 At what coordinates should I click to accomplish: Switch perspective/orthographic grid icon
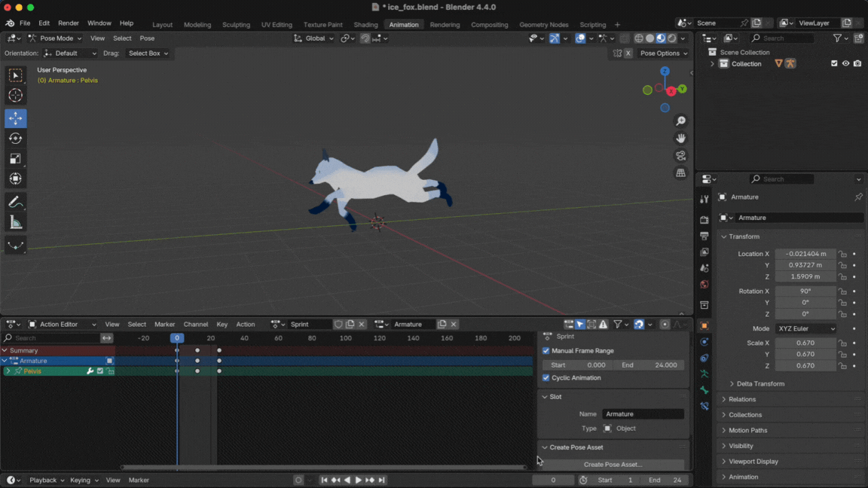coord(681,173)
